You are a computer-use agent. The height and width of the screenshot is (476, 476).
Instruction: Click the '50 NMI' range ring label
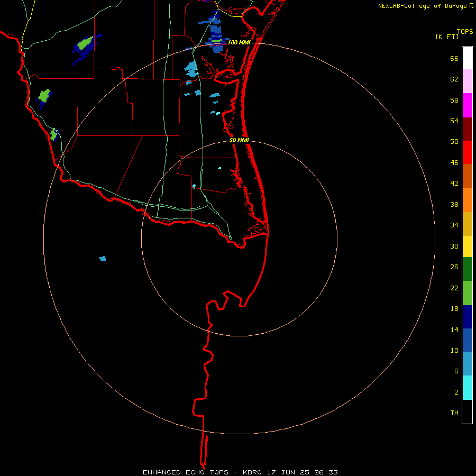point(239,140)
